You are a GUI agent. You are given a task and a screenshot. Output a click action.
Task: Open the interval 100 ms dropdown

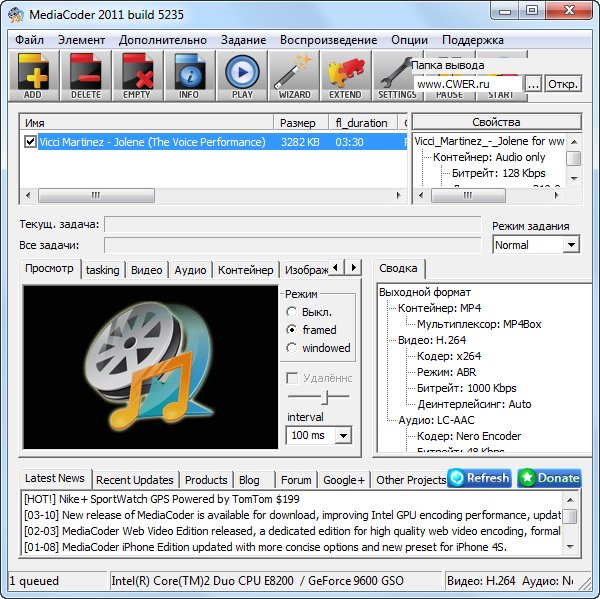pyautogui.click(x=319, y=435)
